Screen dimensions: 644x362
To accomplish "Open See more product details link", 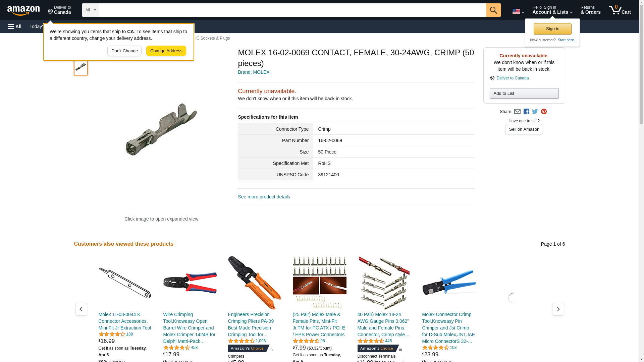I will 264,197.
